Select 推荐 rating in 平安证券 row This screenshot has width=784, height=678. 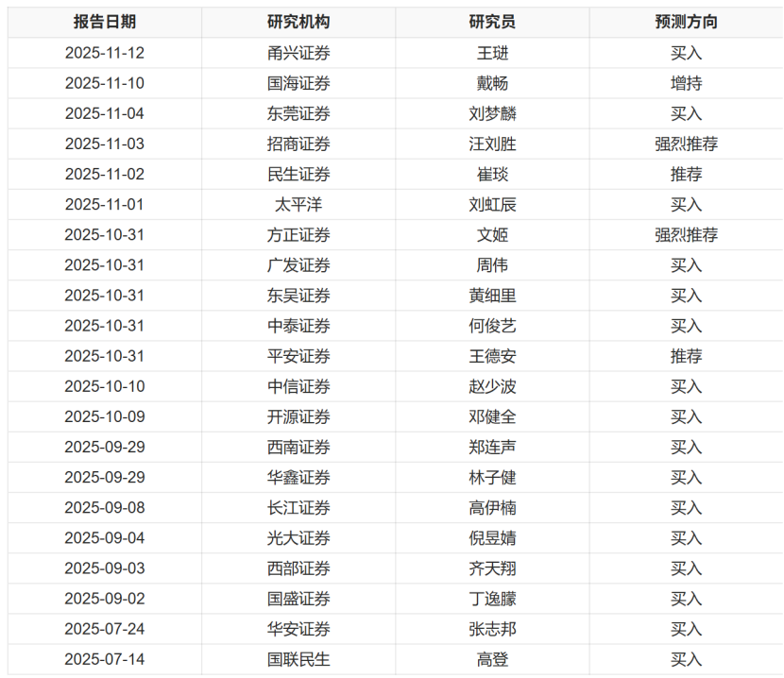[x=686, y=356]
